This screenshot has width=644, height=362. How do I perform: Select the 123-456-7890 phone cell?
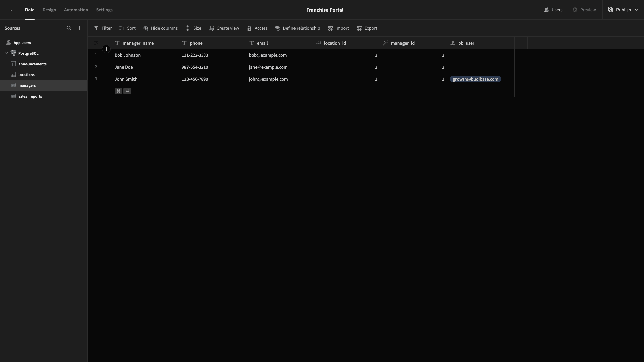coord(212,79)
